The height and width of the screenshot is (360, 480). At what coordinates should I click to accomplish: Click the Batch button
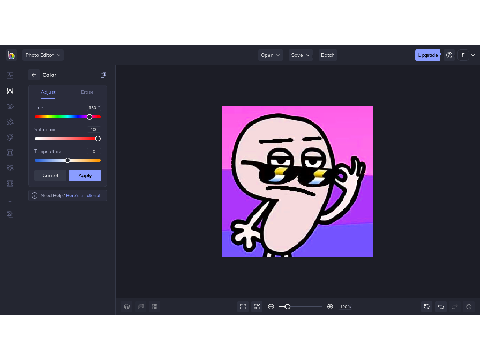327,55
